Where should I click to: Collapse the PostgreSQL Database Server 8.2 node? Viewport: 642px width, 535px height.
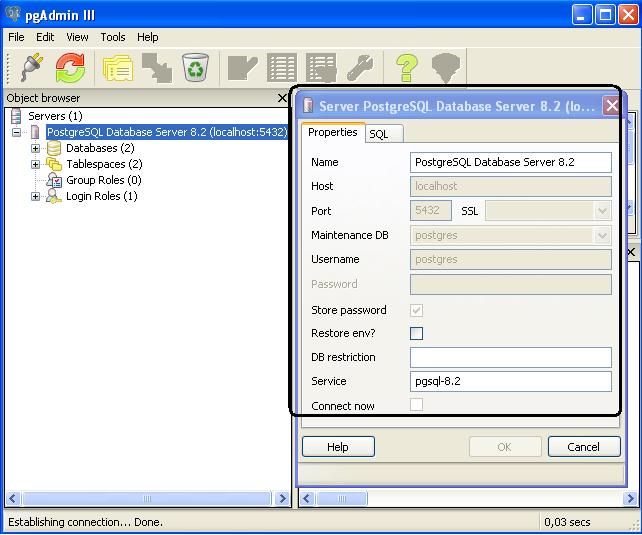click(x=16, y=132)
